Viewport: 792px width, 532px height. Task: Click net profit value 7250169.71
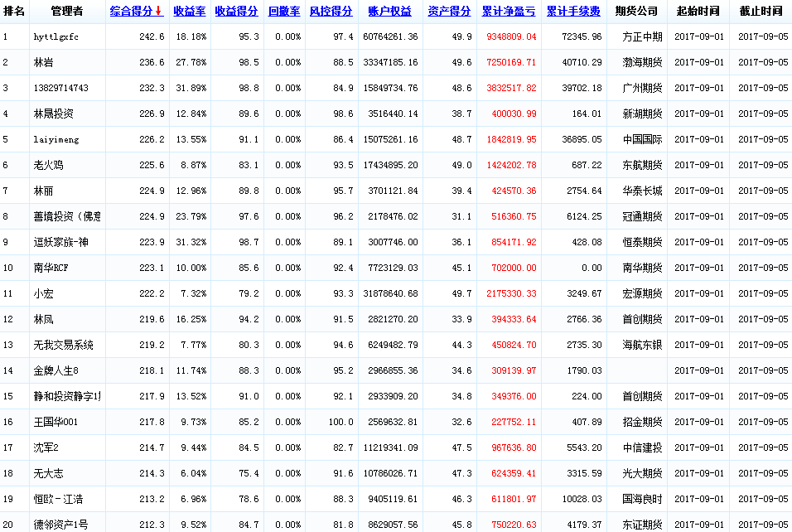point(511,63)
